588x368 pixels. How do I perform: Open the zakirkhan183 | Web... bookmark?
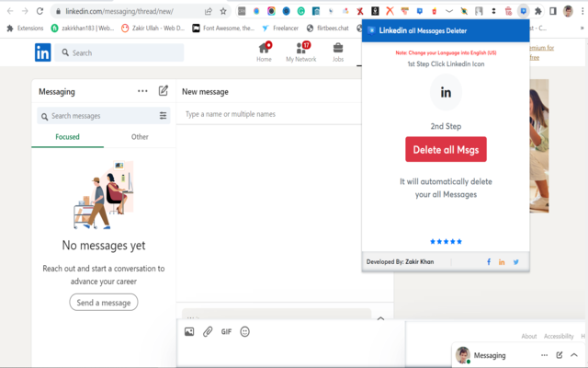(x=83, y=29)
